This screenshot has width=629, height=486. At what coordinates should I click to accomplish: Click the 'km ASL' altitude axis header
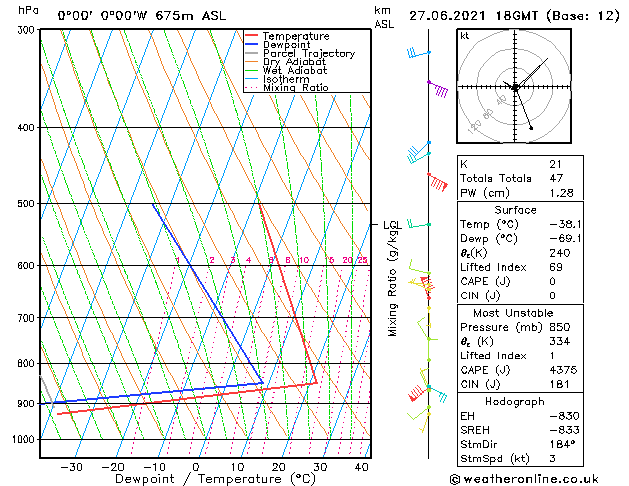pyautogui.click(x=384, y=17)
